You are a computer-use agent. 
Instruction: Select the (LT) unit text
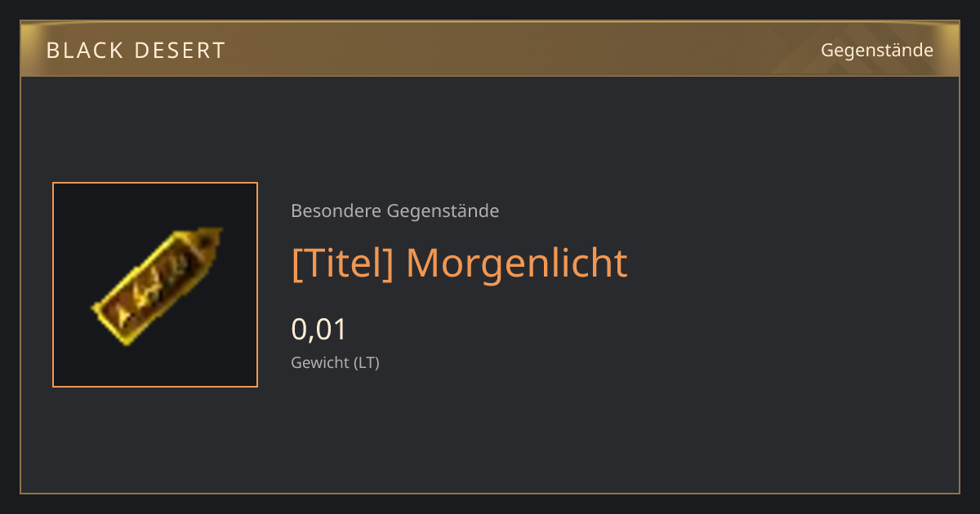pos(366,363)
